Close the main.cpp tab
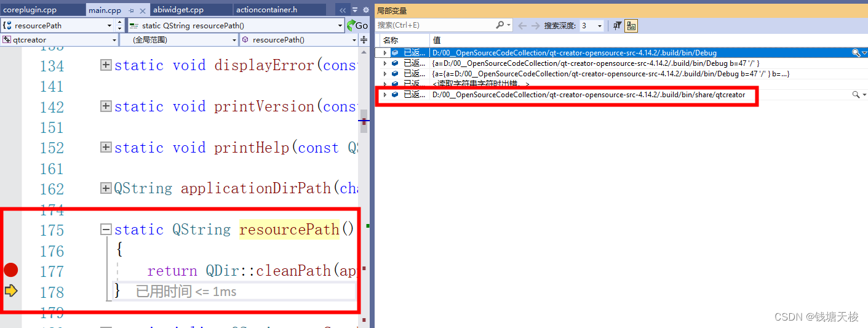Image resolution: width=868 pixels, height=328 pixels. click(143, 10)
